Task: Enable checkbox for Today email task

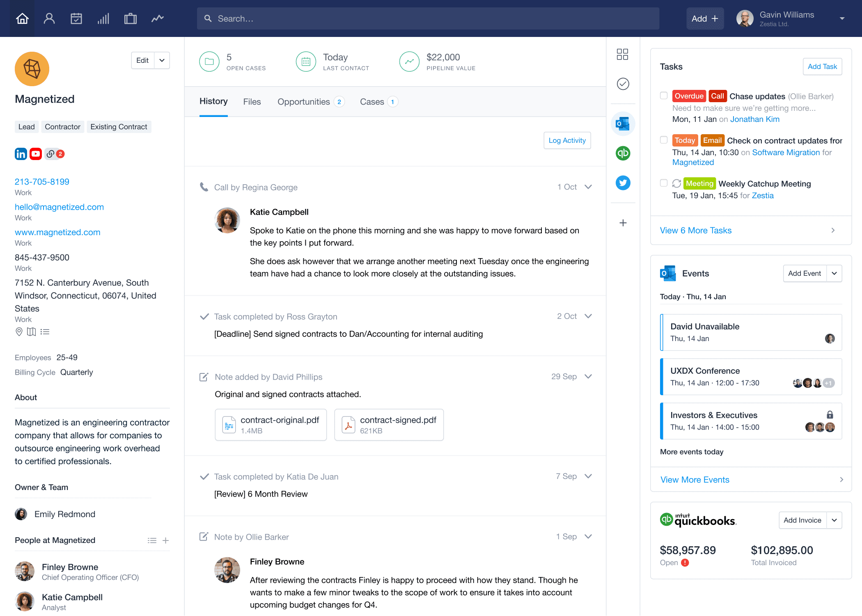Action: (663, 140)
